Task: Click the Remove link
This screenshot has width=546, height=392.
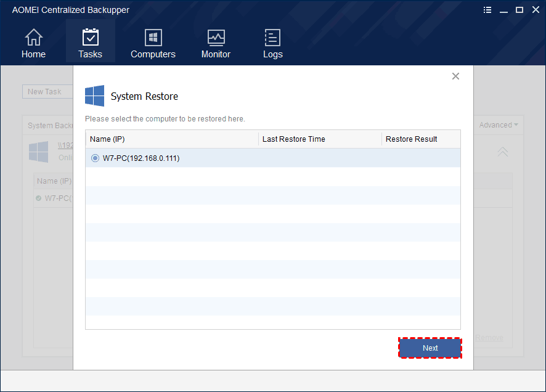Action: point(489,338)
